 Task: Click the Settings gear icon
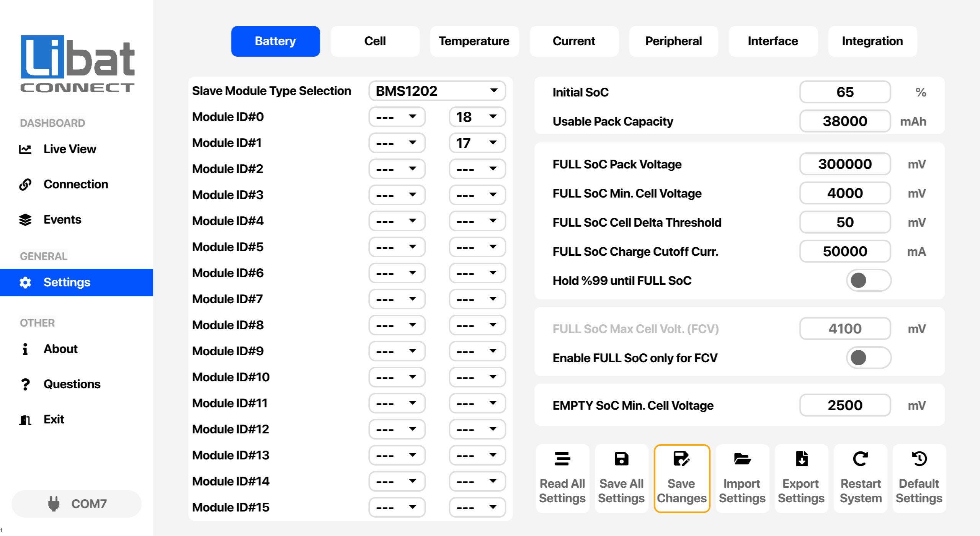tap(25, 283)
